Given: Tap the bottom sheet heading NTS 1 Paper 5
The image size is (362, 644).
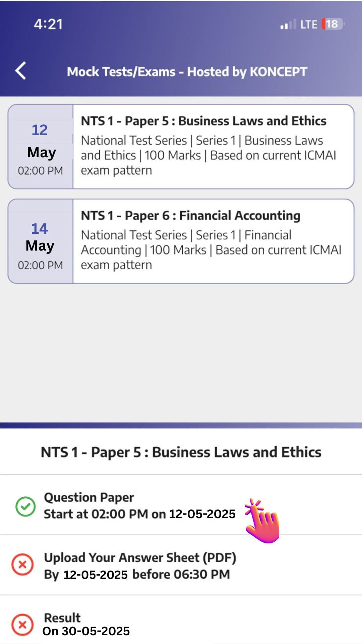Looking at the screenshot, I should [181, 452].
